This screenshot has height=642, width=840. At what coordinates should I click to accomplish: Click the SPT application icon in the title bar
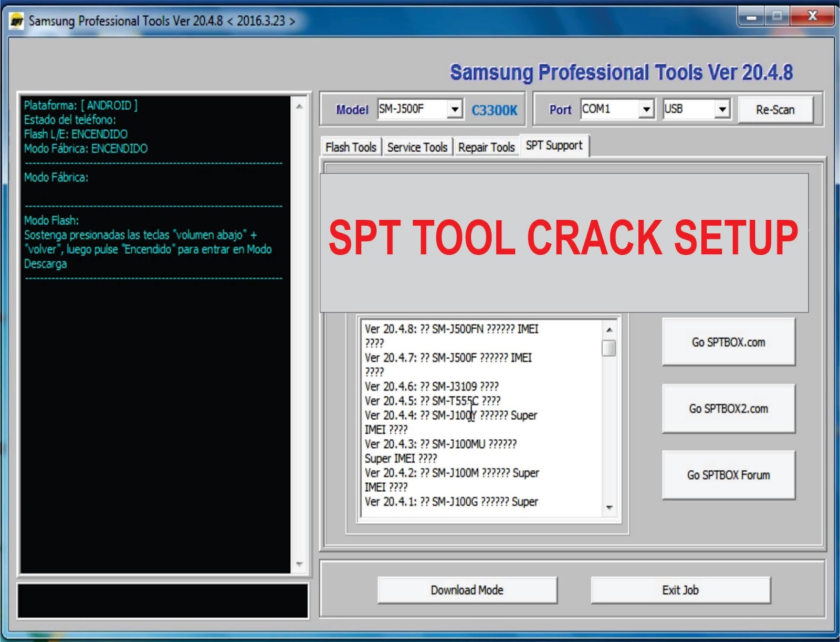click(16, 20)
